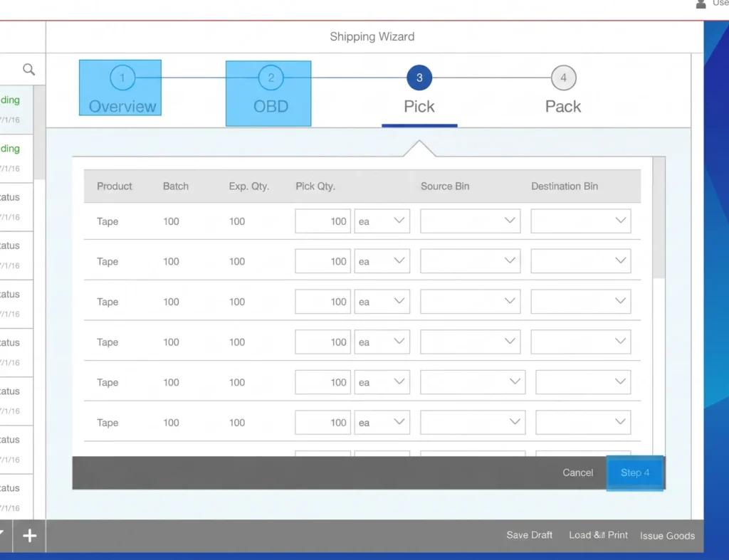
Task: Click Issue Goods in bottom bar
Action: tap(667, 536)
